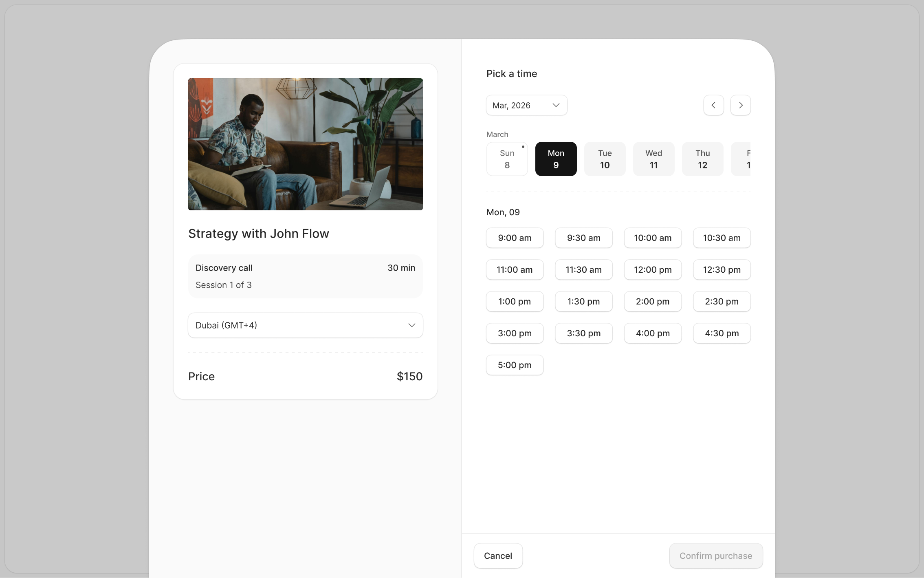Select the Mon 9 date
Screen dimensions: 924x578
[x=556, y=159]
